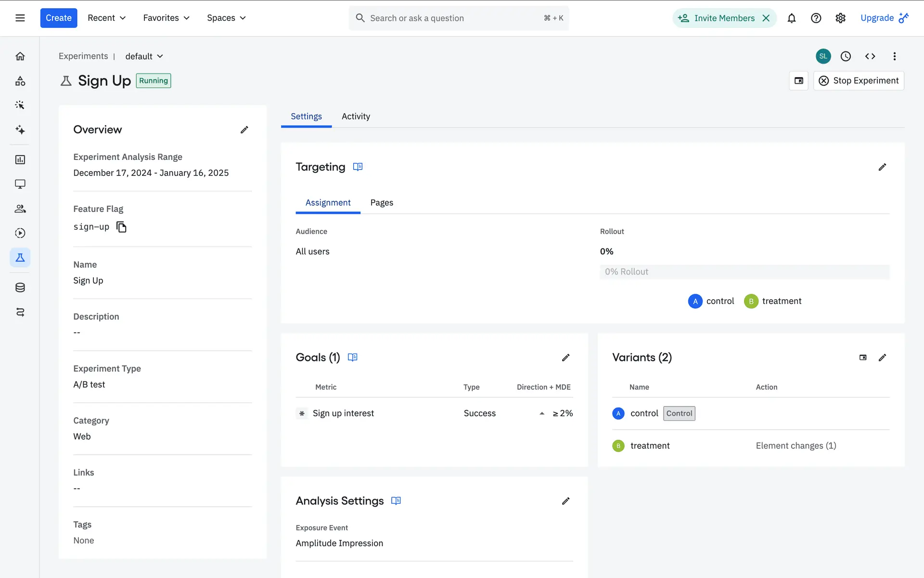
Task: Open the default project dropdown
Action: click(x=144, y=56)
